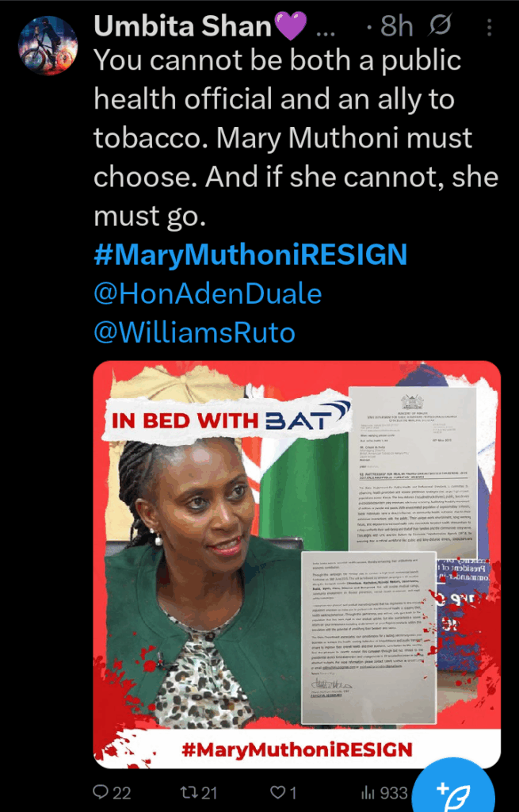Viewport: 519px width, 812px height.
Task: Tap the view count 933
Action: coord(394,793)
